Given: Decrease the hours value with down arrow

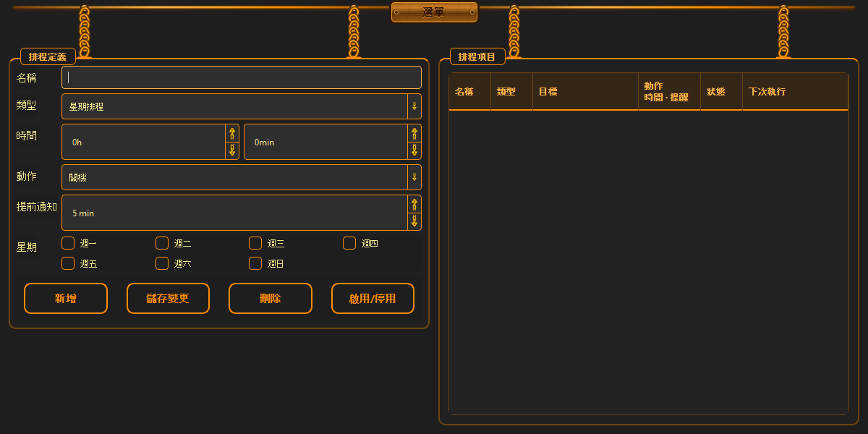Looking at the screenshot, I should [x=232, y=150].
